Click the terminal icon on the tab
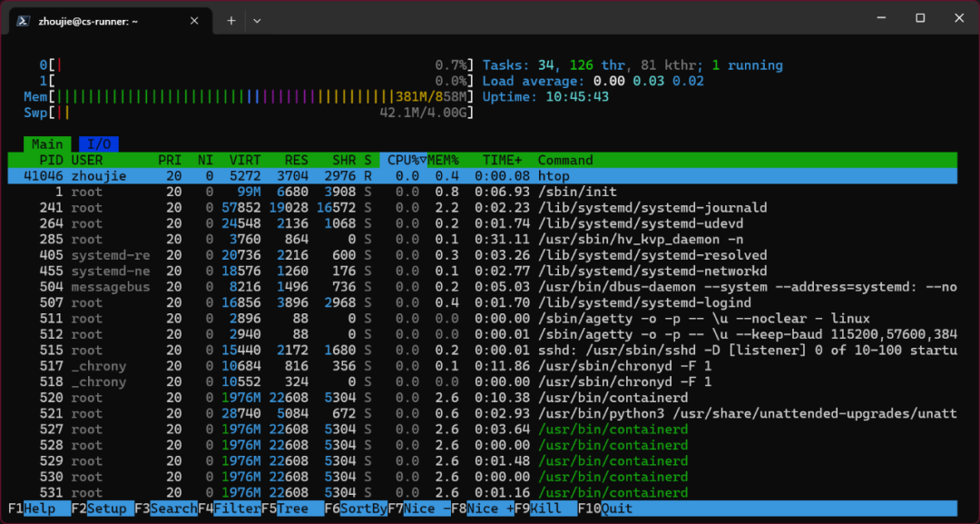Image resolution: width=980 pixels, height=524 pixels. (22, 19)
